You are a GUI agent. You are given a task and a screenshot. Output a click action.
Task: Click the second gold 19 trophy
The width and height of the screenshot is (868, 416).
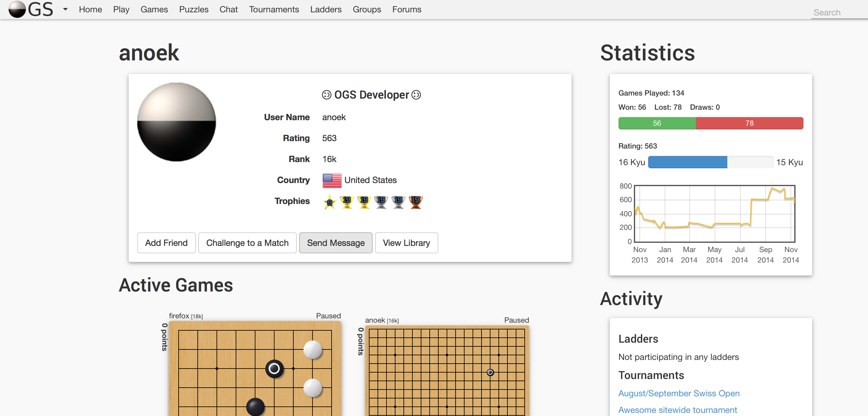[x=364, y=202]
